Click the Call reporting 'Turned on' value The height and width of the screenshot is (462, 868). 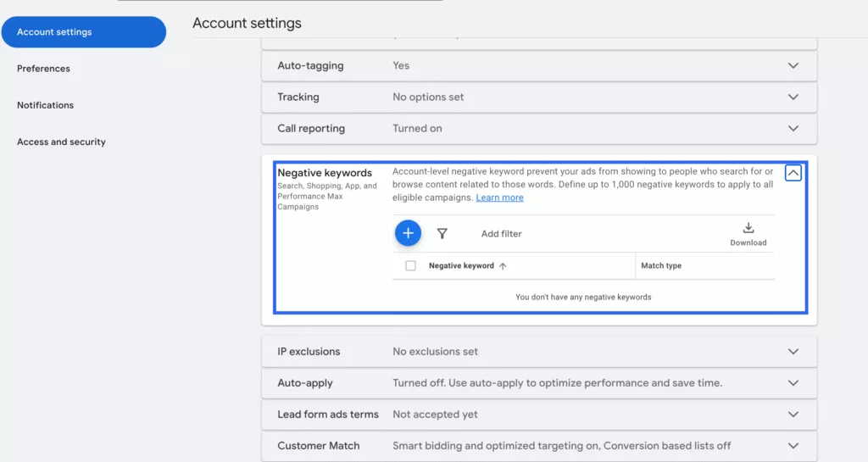pos(417,128)
